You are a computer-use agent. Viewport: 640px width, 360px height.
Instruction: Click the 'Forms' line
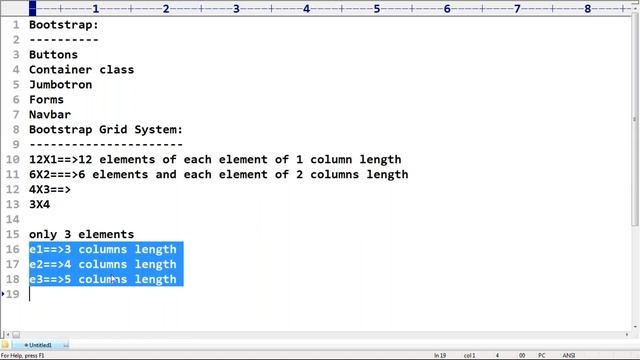coord(46,100)
